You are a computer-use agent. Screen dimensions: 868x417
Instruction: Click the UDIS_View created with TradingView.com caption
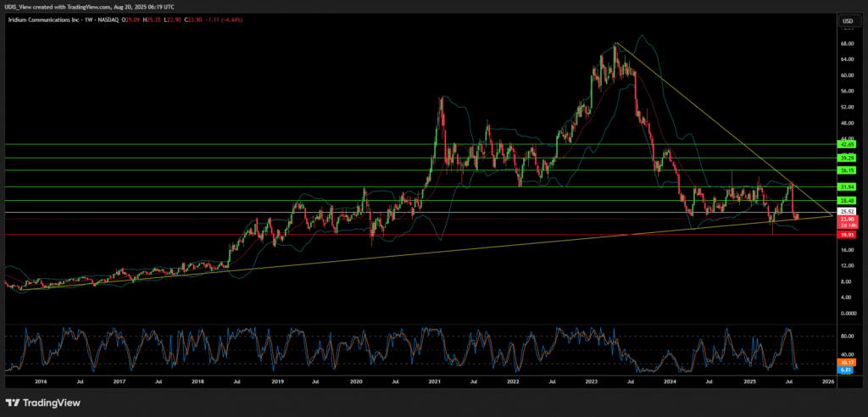tap(87, 6)
